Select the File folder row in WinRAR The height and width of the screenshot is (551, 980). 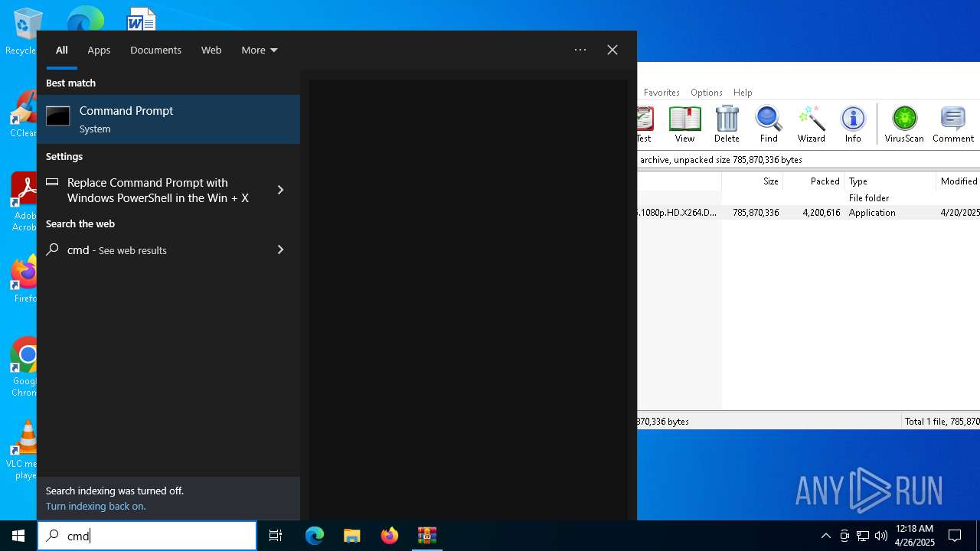(808, 198)
